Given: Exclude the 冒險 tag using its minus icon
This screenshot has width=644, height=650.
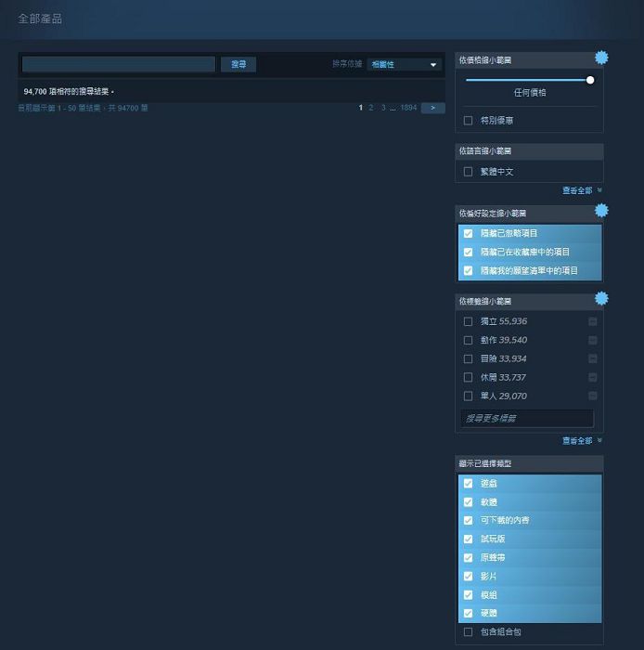Looking at the screenshot, I should pyautogui.click(x=593, y=358).
